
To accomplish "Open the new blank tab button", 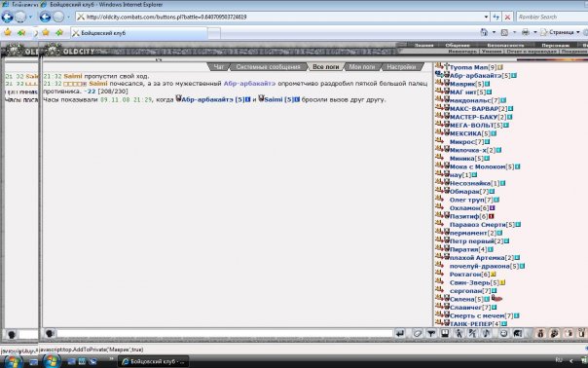I will 214,33.
